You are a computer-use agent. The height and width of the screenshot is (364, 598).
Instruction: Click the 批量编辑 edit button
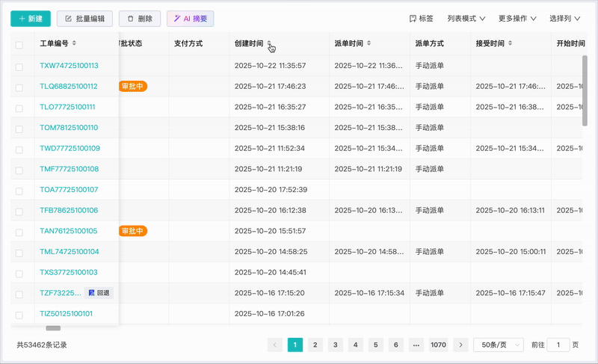click(x=84, y=19)
